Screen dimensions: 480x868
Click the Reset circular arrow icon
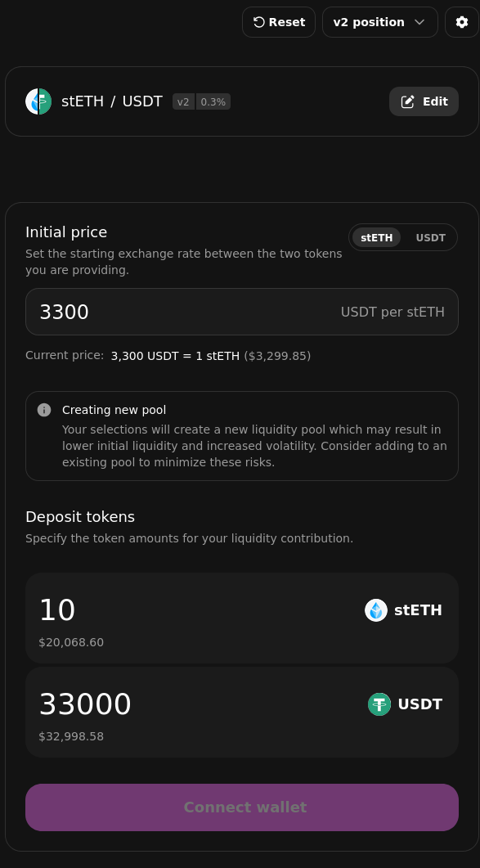point(258,22)
